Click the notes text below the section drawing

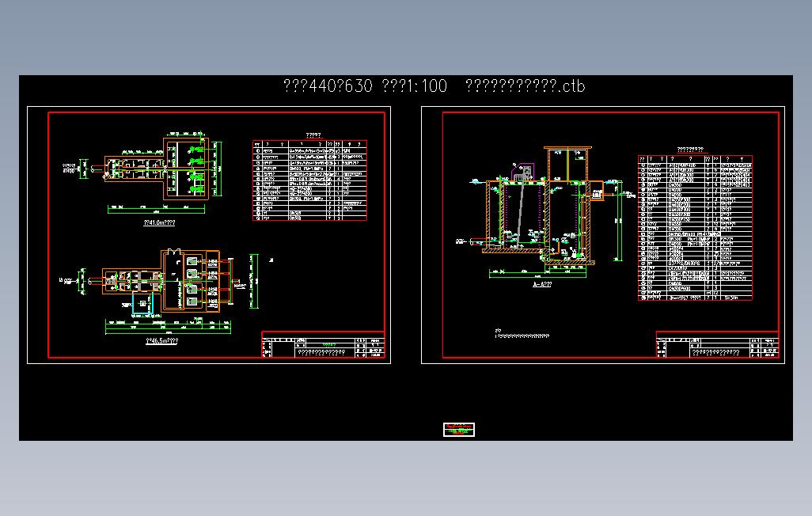click(x=522, y=334)
